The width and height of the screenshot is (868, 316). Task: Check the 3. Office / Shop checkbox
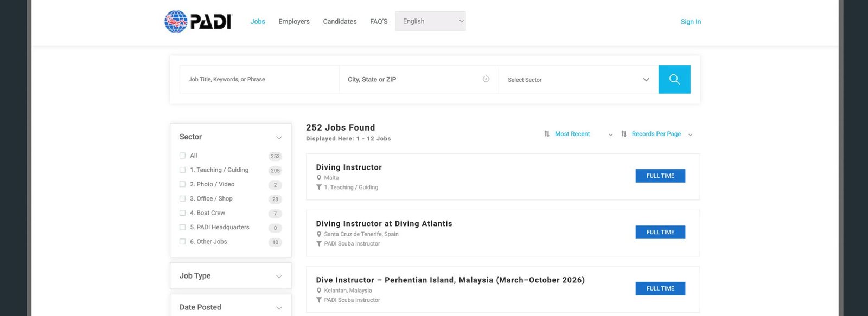(x=182, y=199)
